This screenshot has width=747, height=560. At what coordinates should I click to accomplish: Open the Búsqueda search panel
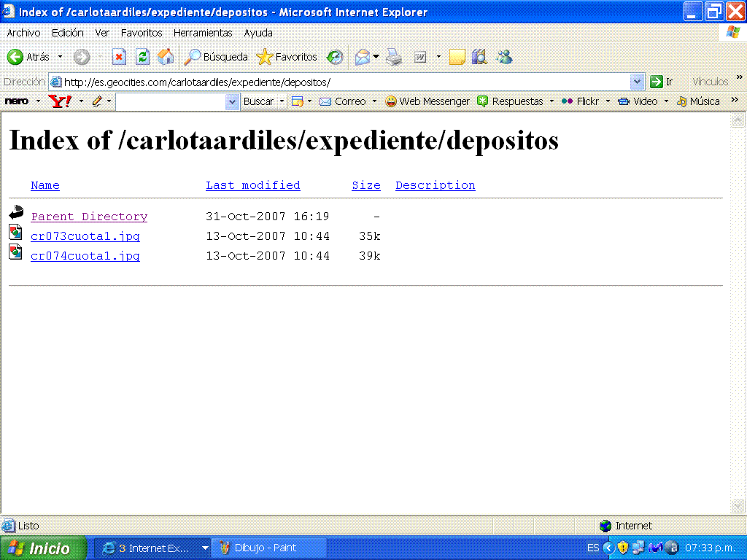216,57
